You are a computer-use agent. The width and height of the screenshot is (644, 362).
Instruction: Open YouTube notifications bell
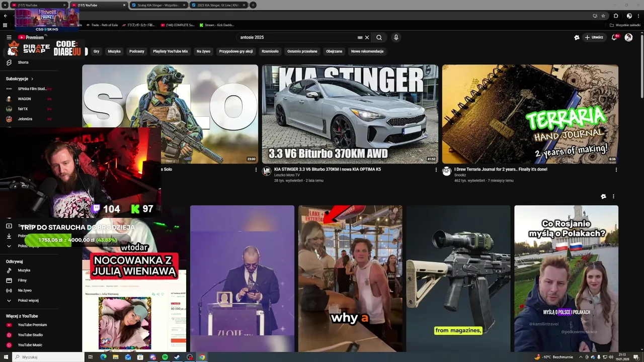[x=614, y=37]
